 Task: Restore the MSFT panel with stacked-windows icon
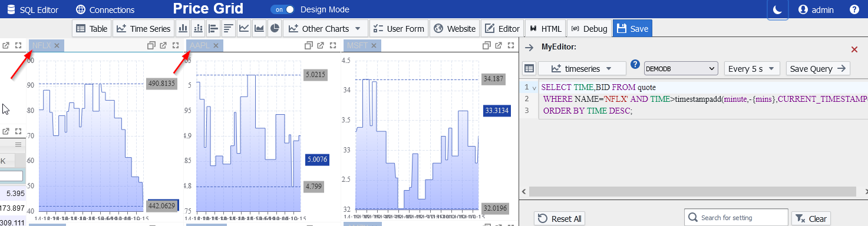pyautogui.click(x=486, y=45)
